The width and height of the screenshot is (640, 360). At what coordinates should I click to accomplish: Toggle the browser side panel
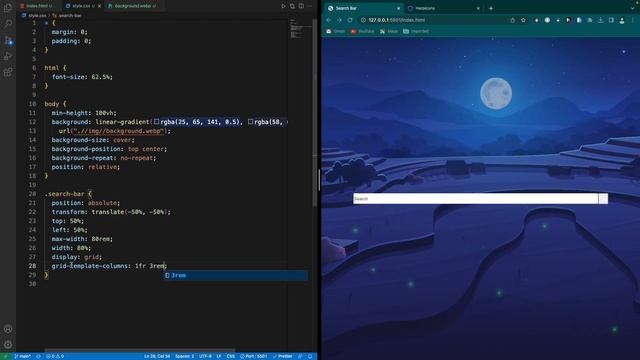[611, 20]
